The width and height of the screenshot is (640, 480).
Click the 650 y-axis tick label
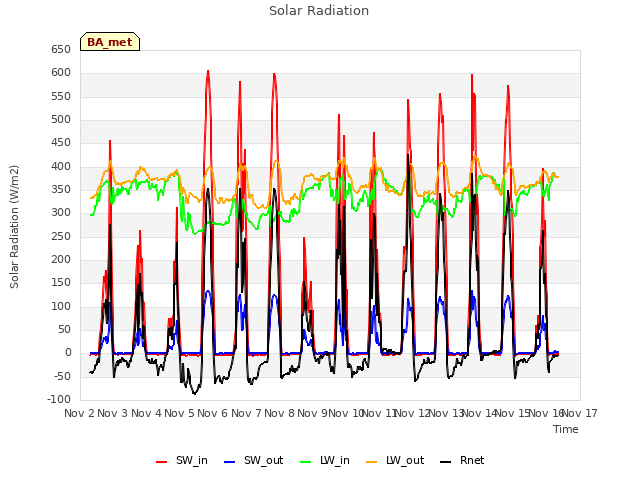pos(61,50)
